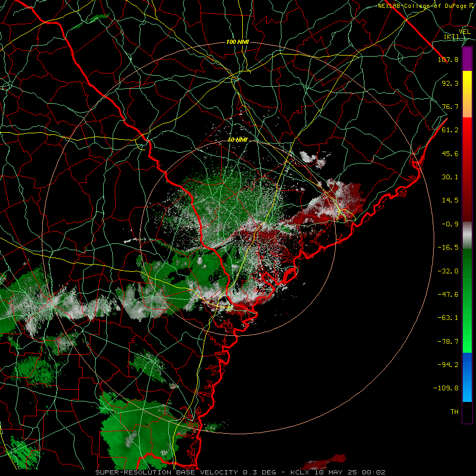Click the -0.9 velocity scale value
476x476 pixels.
[450, 224]
